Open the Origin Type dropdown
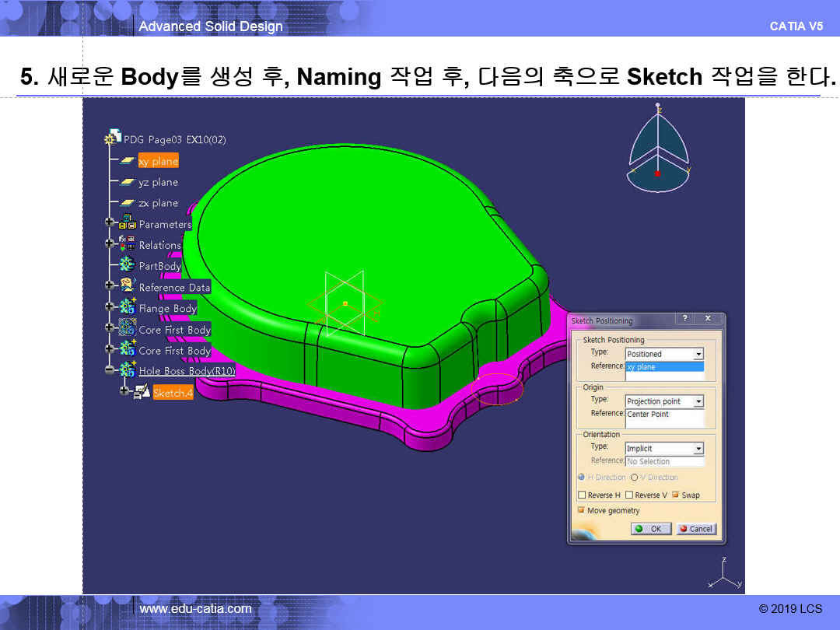840x630 pixels. click(698, 401)
